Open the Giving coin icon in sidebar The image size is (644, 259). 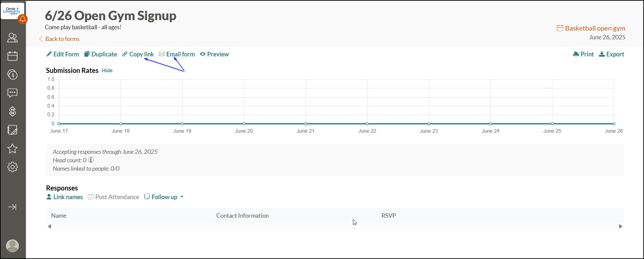pyautogui.click(x=12, y=75)
